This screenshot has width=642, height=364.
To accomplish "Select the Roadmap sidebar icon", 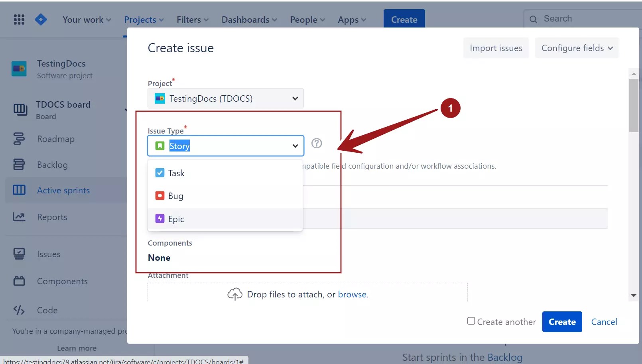I will (x=19, y=139).
